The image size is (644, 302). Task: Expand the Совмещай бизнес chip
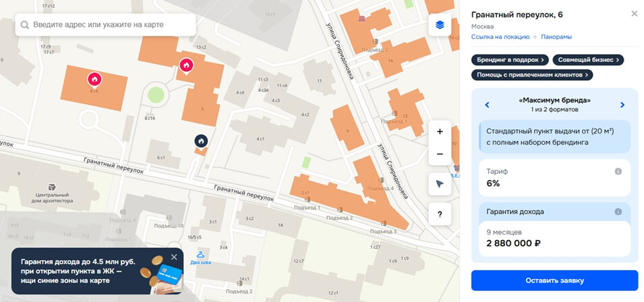[x=588, y=60]
